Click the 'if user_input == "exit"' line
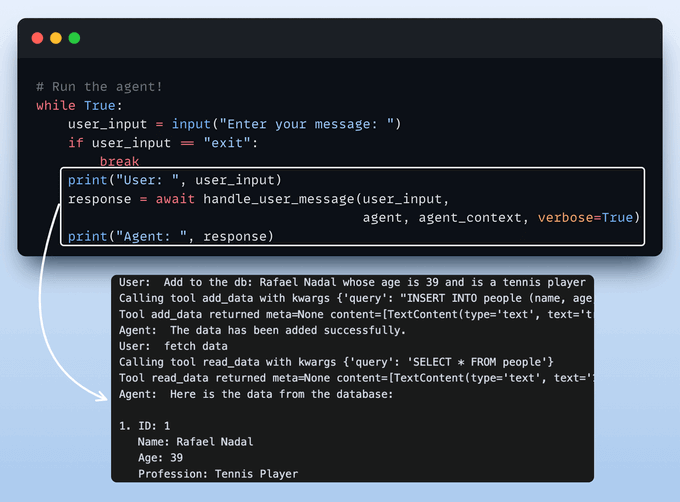 point(163,143)
